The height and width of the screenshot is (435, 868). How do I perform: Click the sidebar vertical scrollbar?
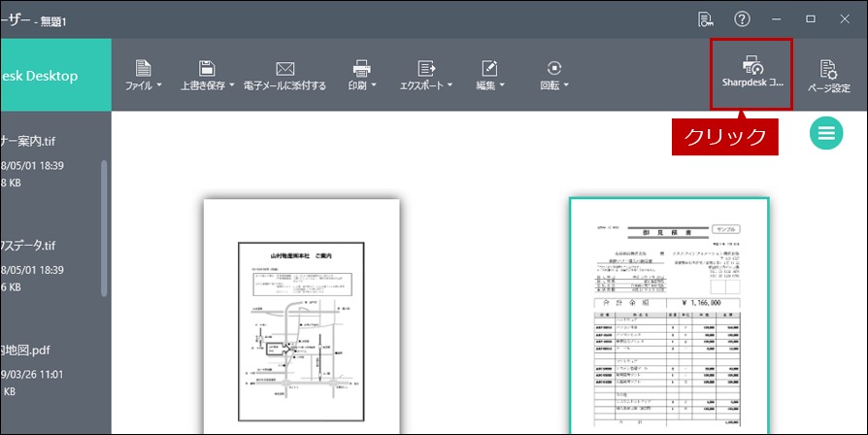(x=104, y=228)
